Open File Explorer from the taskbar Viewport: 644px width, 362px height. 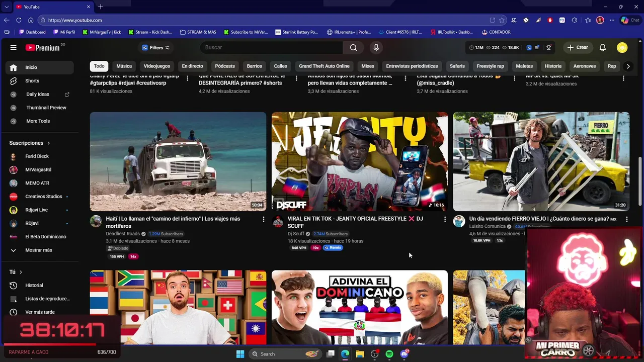pos(360,354)
